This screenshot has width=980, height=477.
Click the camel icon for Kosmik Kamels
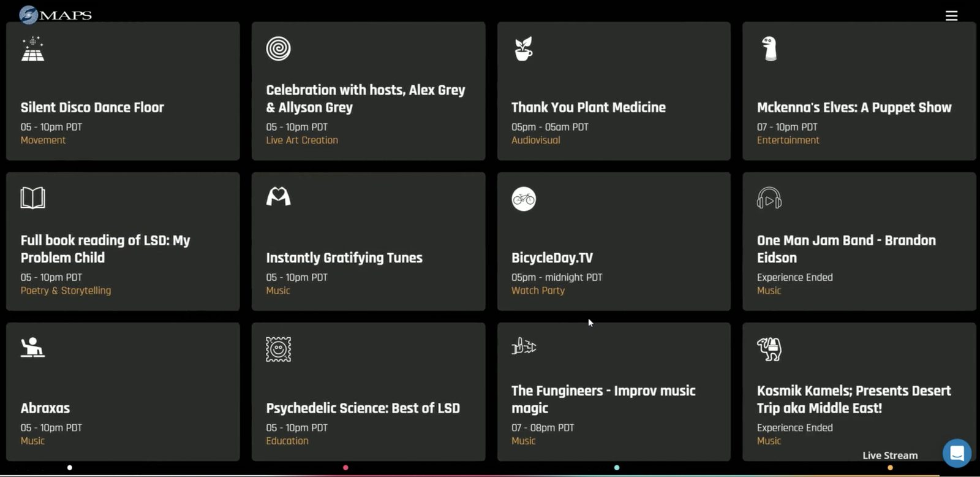[x=769, y=349]
